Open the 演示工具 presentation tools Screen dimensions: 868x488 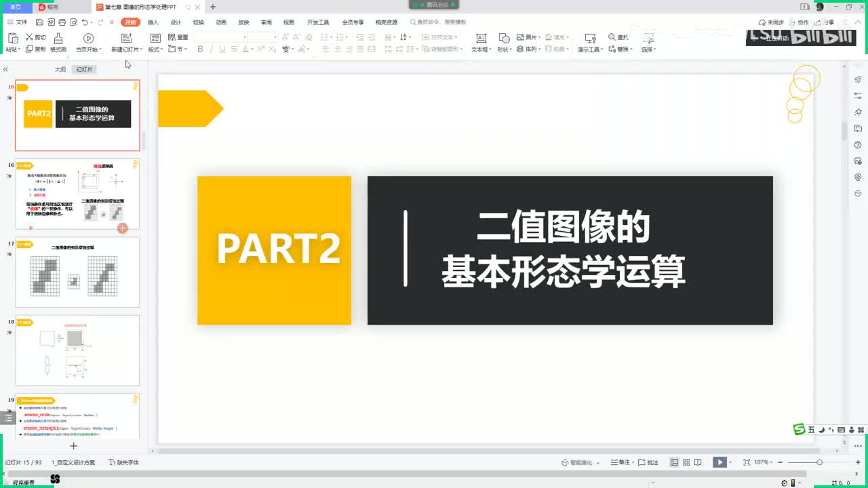[x=590, y=42]
